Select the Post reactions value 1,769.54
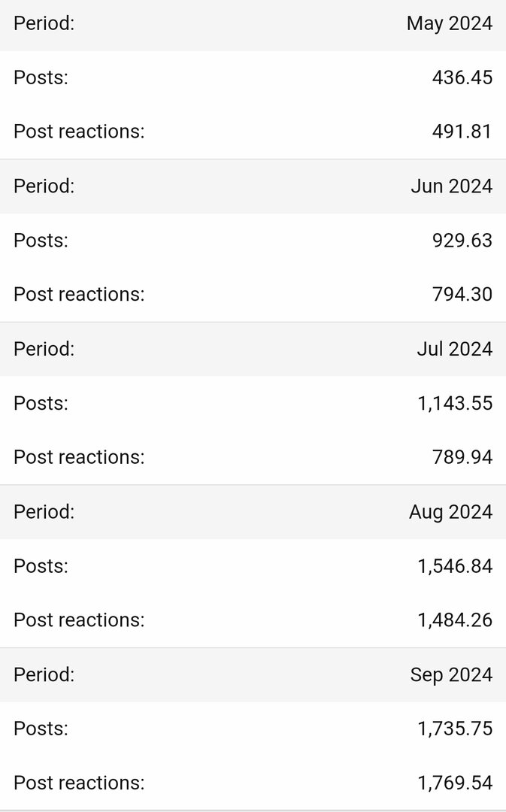Viewport: 506px width, 812px height. coord(455,783)
